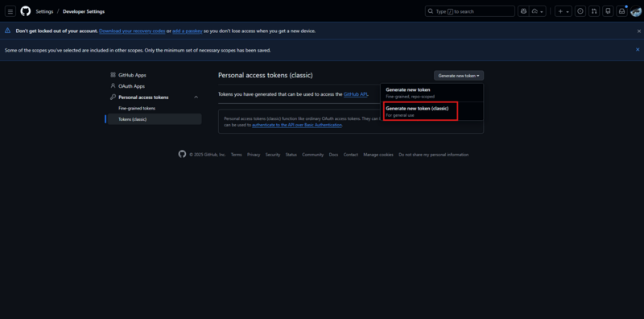644x319 pixels.
Task: Focus the 'Type / to search' field
Action: [x=470, y=11]
